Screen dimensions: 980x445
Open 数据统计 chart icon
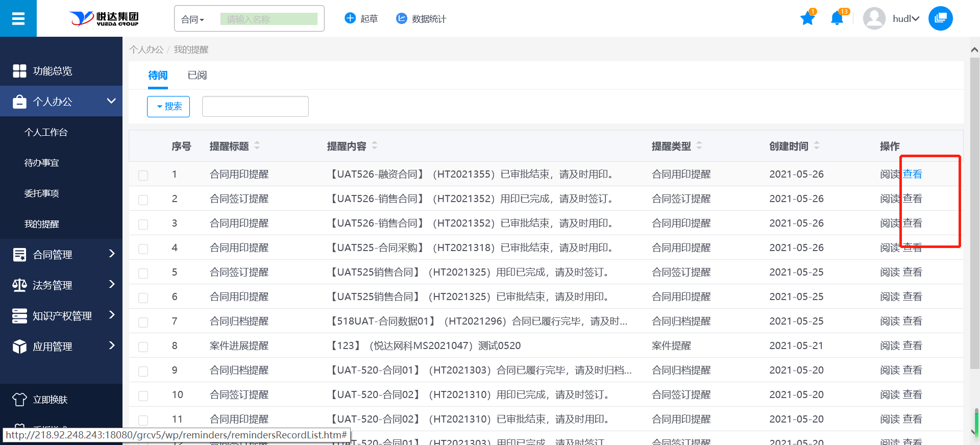402,18
